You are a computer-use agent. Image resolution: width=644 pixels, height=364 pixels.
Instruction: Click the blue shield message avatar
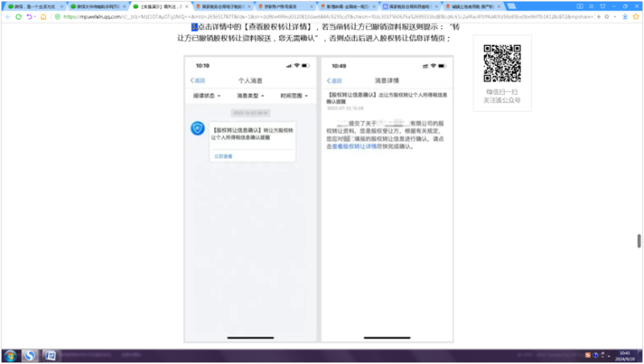(196, 129)
